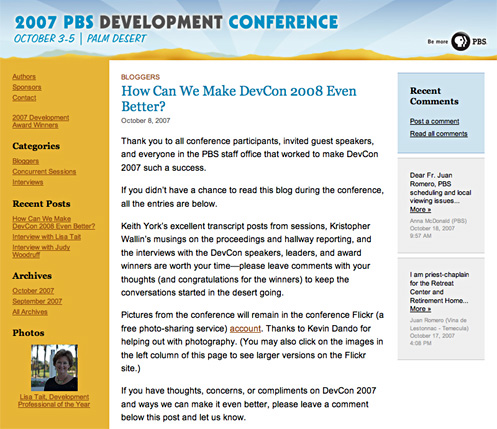Viewport: 497px width, 429px height.
Task: Select the Bloggers category in sidebar
Action: pos(26,161)
